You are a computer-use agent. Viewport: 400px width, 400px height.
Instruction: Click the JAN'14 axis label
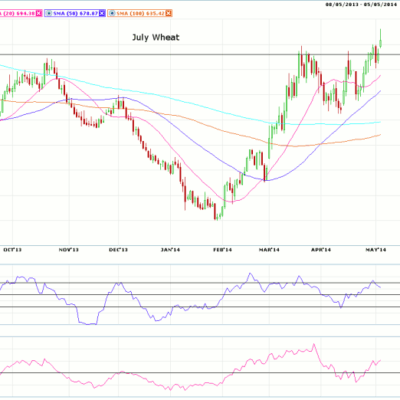170,250
